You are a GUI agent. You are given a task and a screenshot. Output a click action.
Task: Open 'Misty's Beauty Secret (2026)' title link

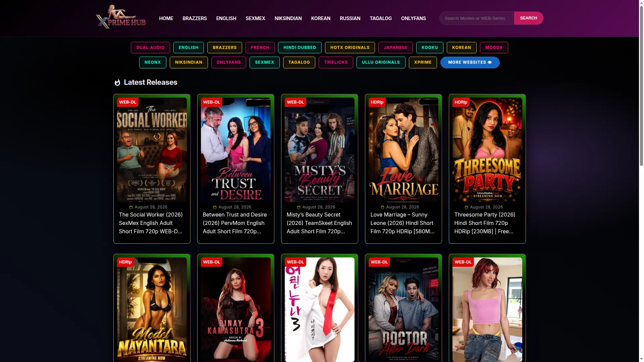(319, 223)
